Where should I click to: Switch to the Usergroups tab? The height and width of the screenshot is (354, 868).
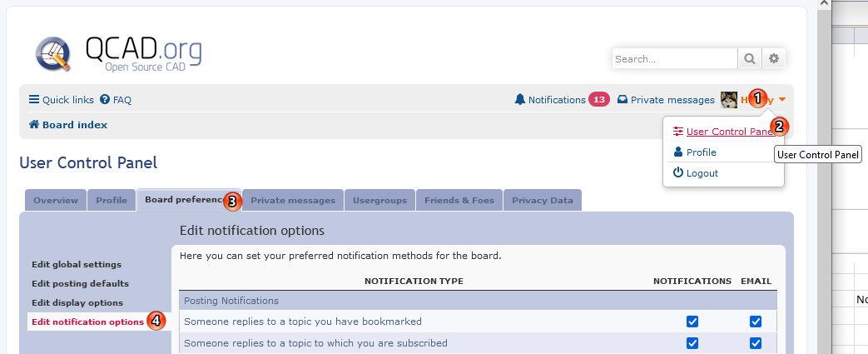pos(379,201)
